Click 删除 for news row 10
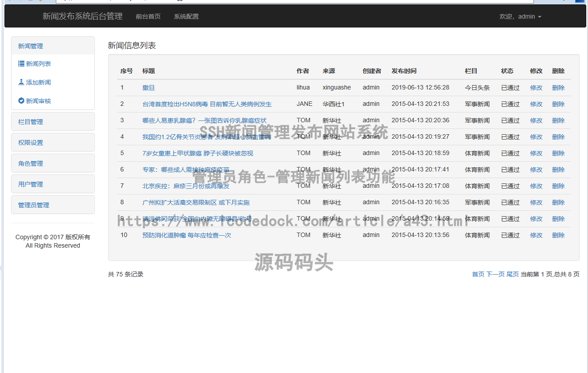Screen dimensions: 588x373 (558, 235)
